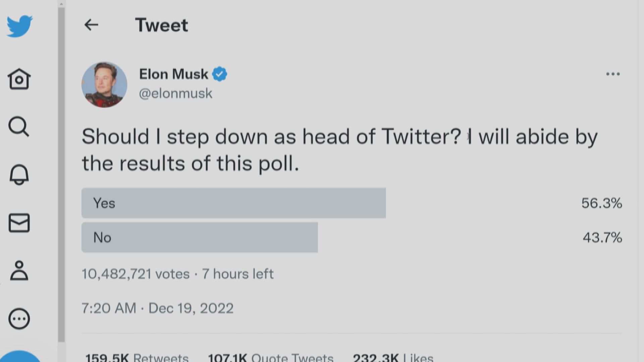The image size is (644, 362).
Task: Click the No poll result bar
Action: point(200,237)
